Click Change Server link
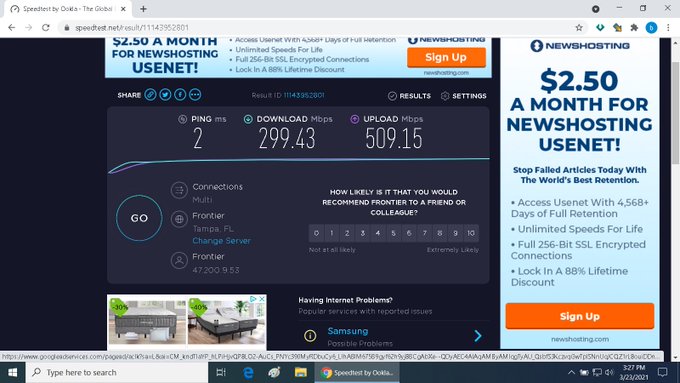Image resolution: width=680 pixels, height=383 pixels. coord(221,241)
